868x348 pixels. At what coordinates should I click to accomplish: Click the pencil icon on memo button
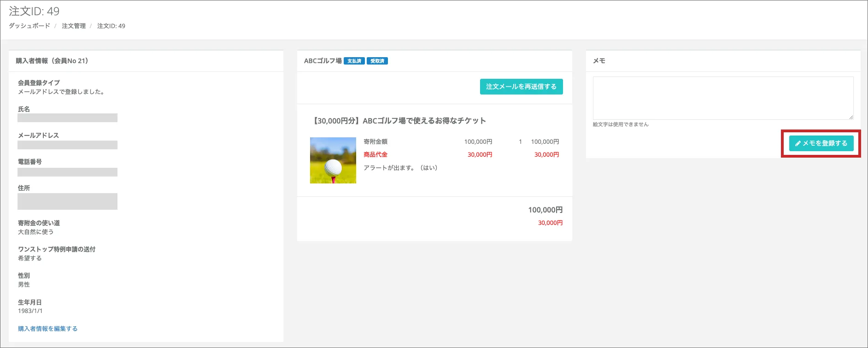coord(798,143)
